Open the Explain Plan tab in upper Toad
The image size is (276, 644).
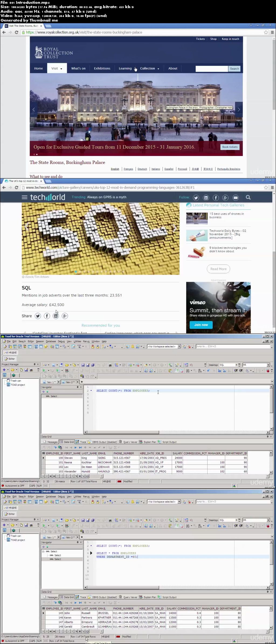coord(148,442)
